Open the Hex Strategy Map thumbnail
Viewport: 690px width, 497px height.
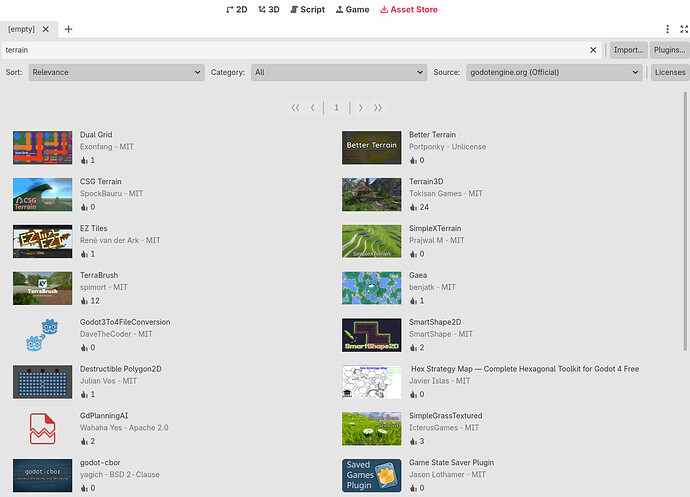(372, 382)
